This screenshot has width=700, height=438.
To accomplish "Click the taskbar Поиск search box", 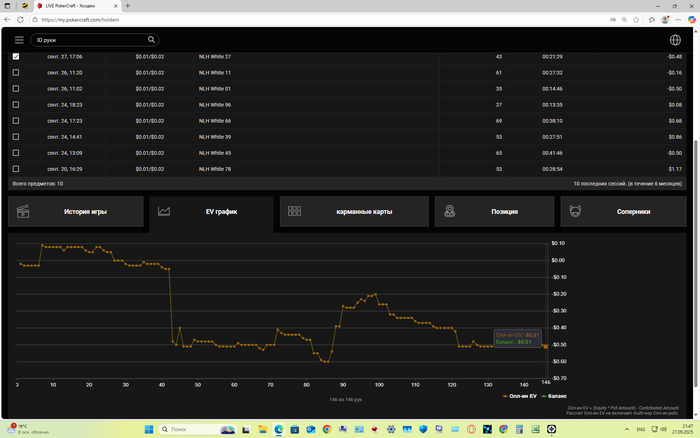I will (198, 429).
